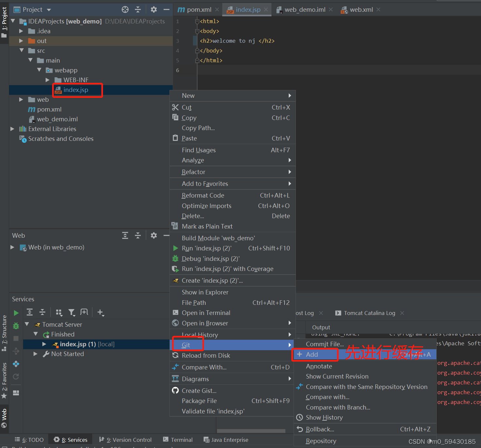Choose Compare with Branch... item
Viewport: 481px width, 448px height.
365,407
